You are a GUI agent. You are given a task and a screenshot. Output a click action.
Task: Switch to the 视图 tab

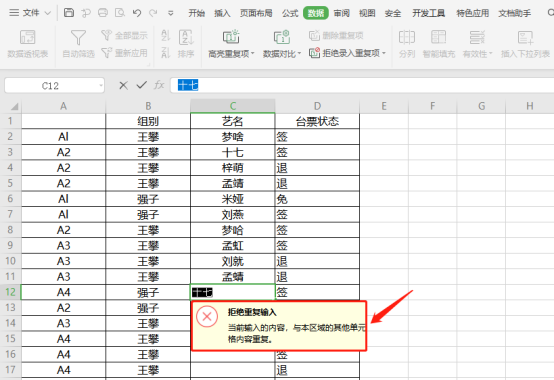tap(367, 13)
